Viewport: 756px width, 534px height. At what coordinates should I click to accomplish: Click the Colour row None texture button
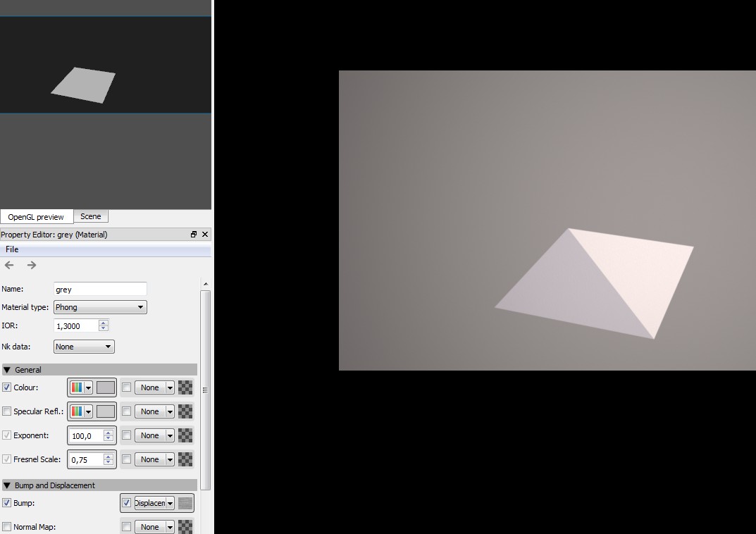pos(149,387)
